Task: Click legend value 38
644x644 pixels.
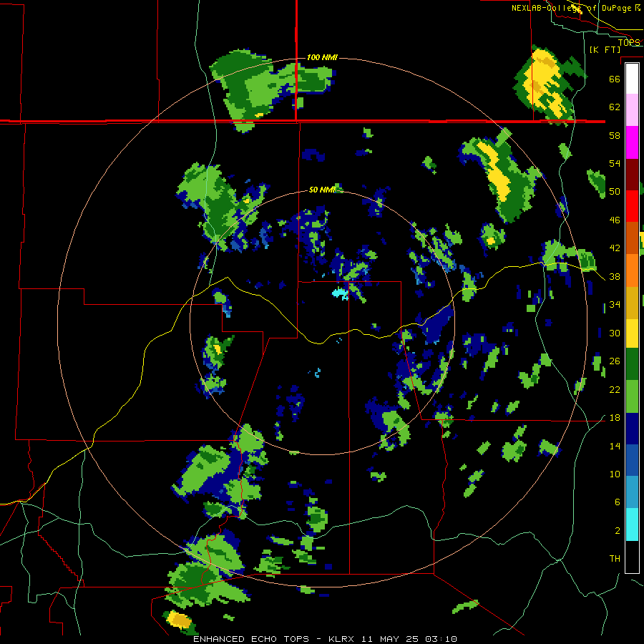Action: (615, 276)
